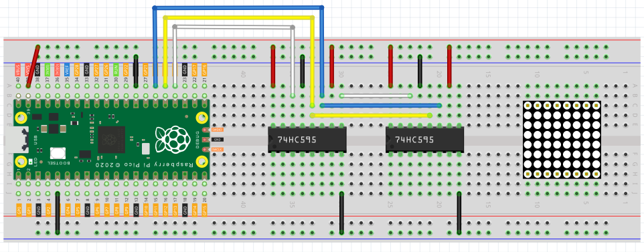The width and height of the screenshot is (644, 252).
Task: Click the Raspberry Pi logo on the board
Action: (x=173, y=140)
